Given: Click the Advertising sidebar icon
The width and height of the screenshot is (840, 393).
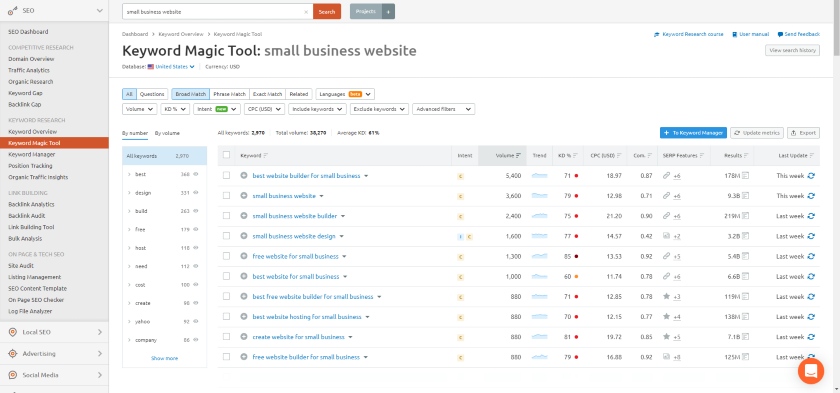Looking at the screenshot, I should (x=13, y=353).
